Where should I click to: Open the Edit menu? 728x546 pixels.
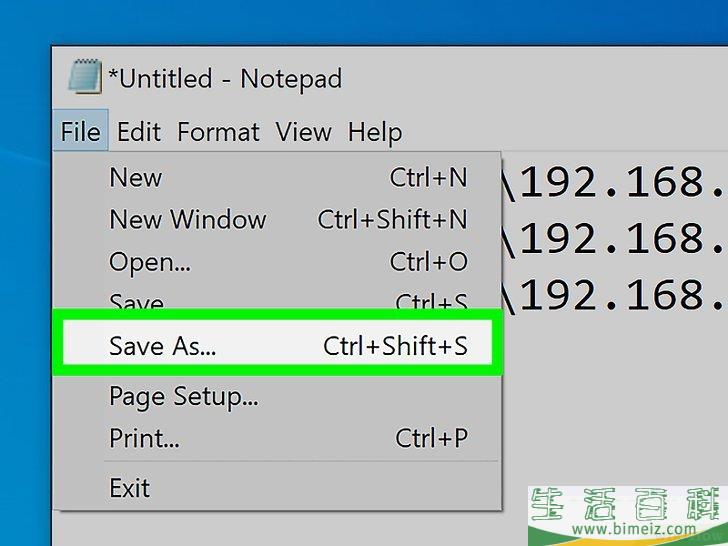coord(139,131)
